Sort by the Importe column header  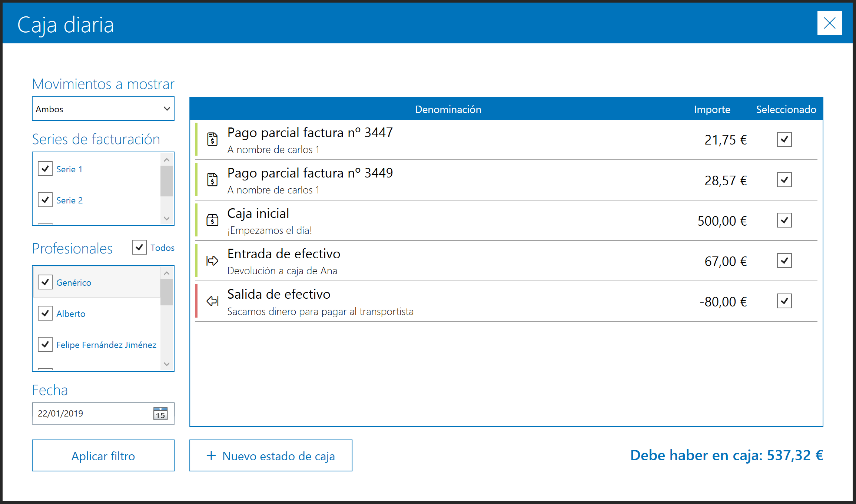pyautogui.click(x=712, y=109)
